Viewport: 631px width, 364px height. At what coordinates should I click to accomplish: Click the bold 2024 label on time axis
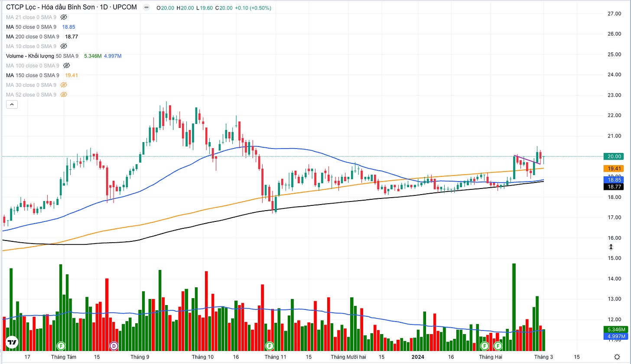point(418,357)
